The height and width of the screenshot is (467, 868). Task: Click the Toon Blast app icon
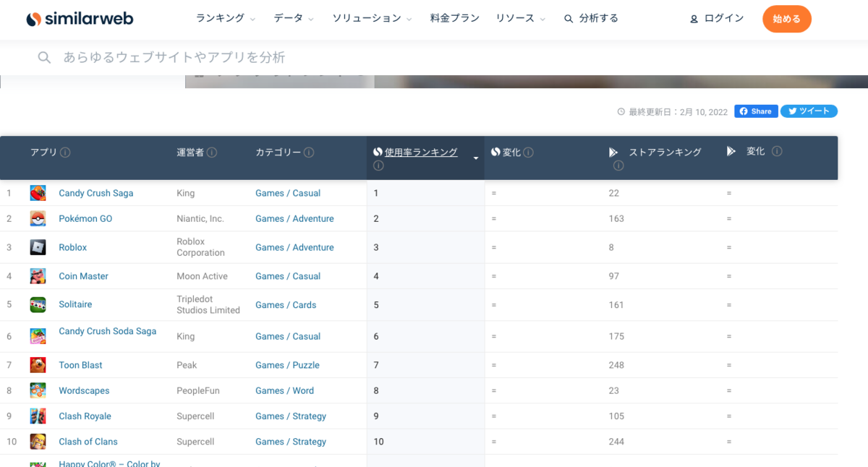point(38,365)
